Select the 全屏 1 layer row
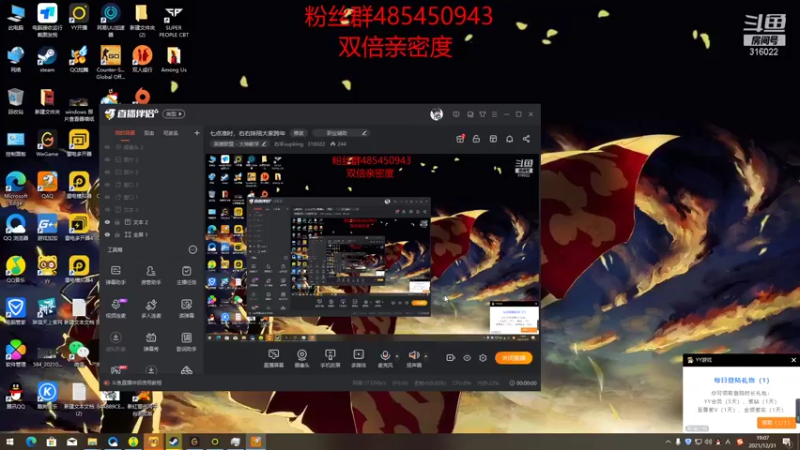 point(152,235)
